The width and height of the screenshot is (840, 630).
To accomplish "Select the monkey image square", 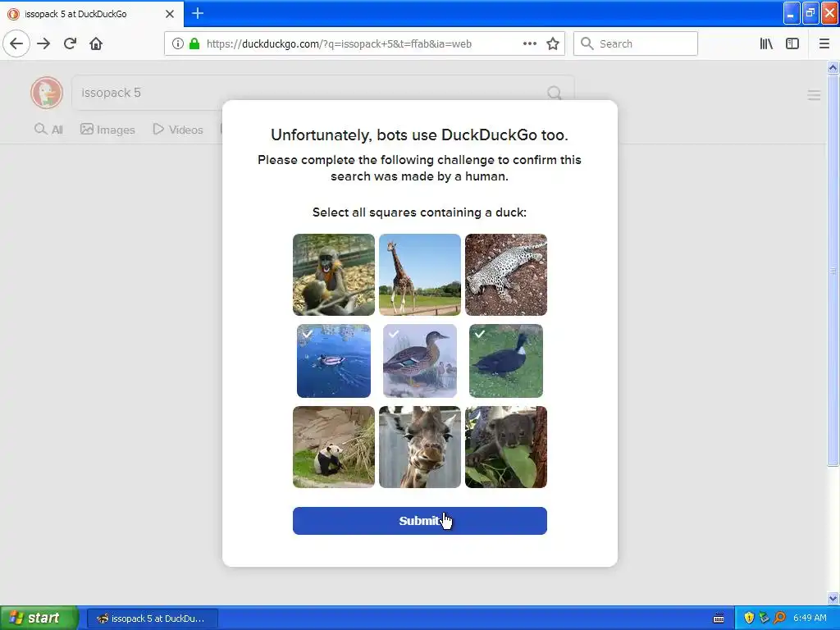I will point(333,275).
